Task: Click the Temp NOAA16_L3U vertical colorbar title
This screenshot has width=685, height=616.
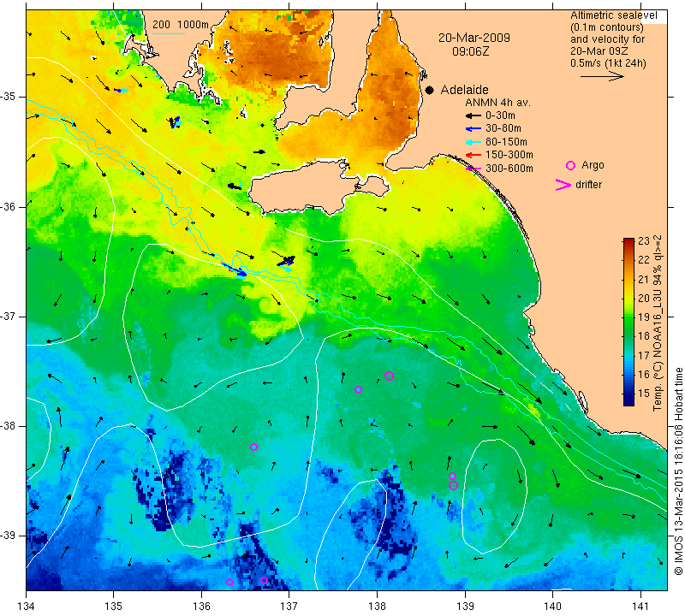Action: pyautogui.click(x=658, y=323)
